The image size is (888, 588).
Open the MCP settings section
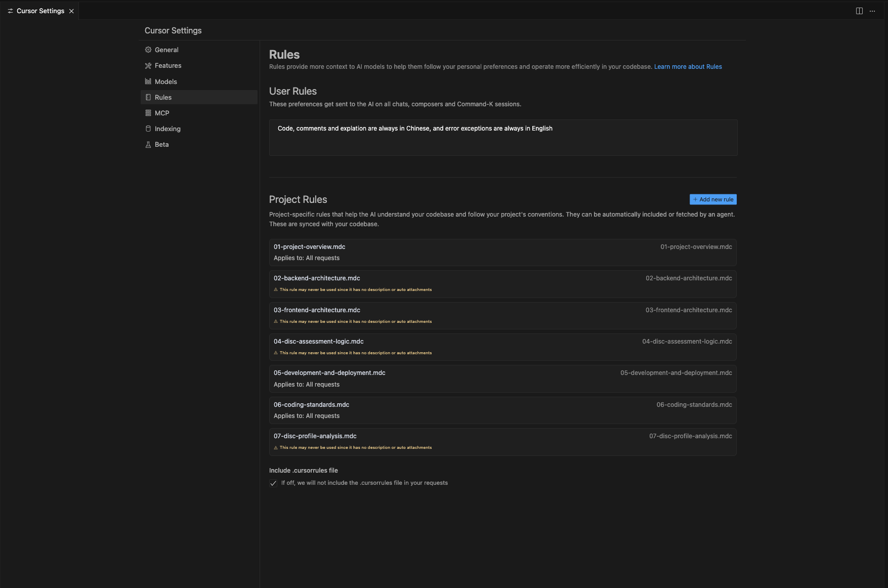[x=199, y=113]
